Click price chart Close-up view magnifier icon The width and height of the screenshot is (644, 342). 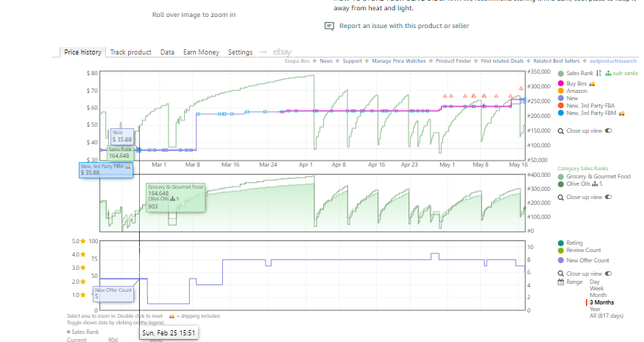[561, 131]
